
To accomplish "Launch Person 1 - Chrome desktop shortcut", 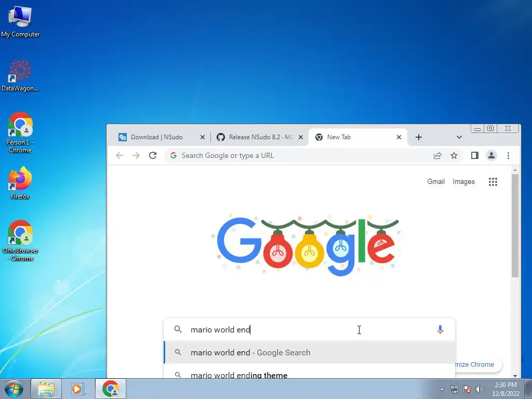I will (x=20, y=132).
